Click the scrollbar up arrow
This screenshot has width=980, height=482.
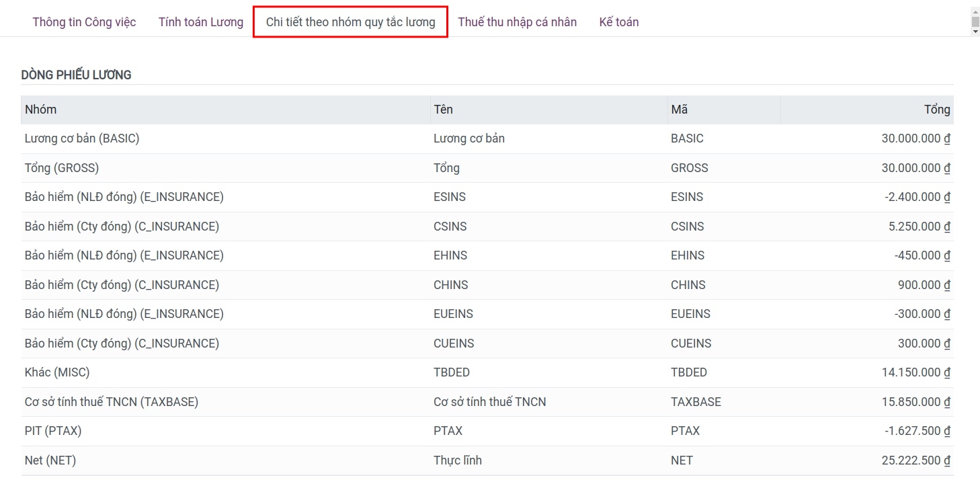pos(975,13)
